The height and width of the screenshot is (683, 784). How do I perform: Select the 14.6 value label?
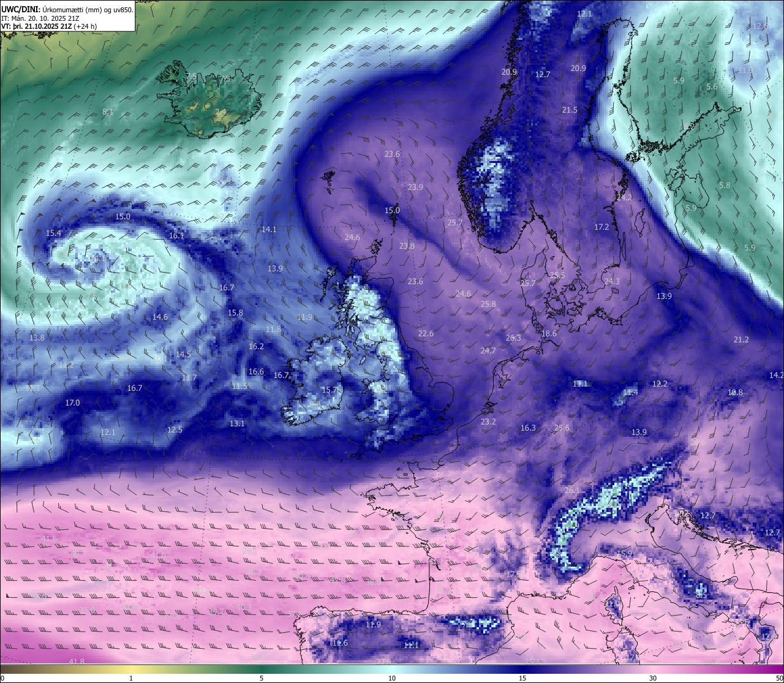(160, 317)
